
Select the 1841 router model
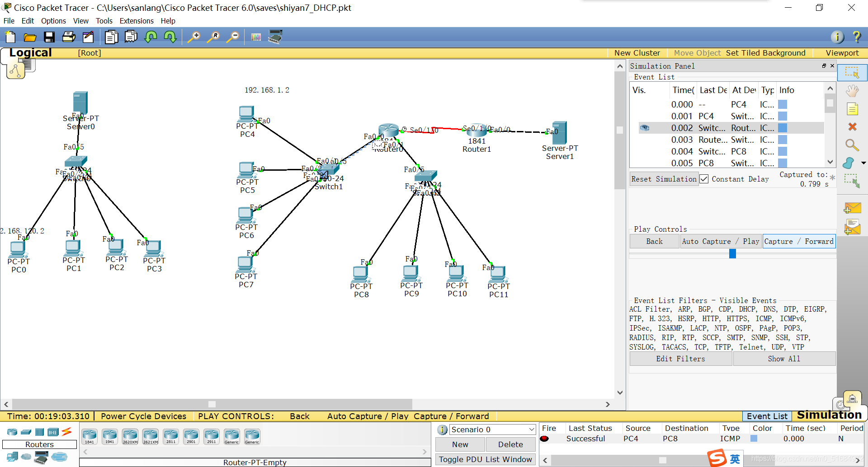click(90, 436)
